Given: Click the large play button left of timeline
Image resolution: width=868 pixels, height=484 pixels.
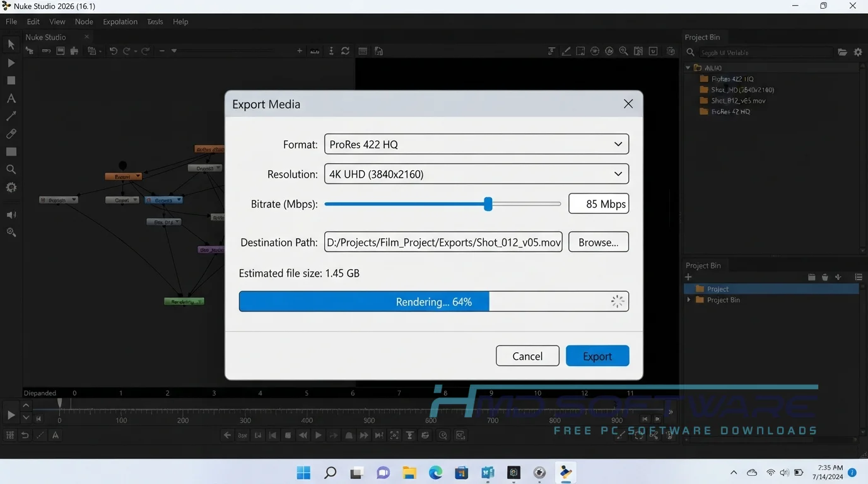Looking at the screenshot, I should tap(11, 415).
